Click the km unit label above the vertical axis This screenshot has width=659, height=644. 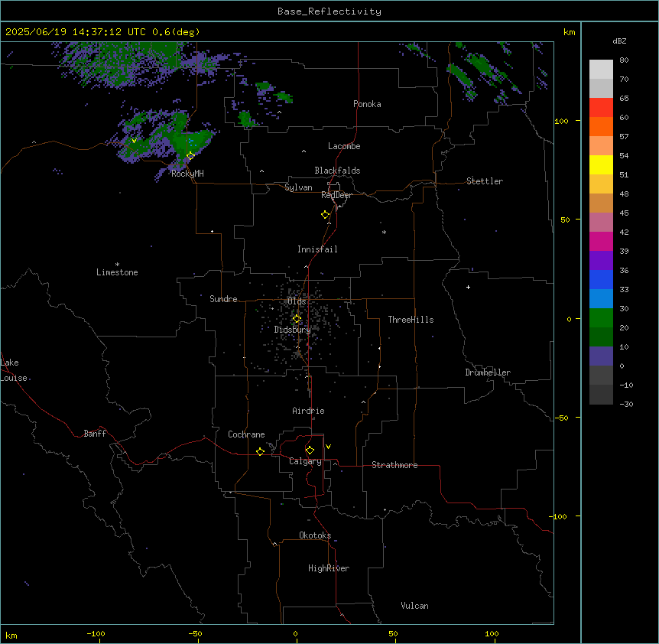(569, 32)
